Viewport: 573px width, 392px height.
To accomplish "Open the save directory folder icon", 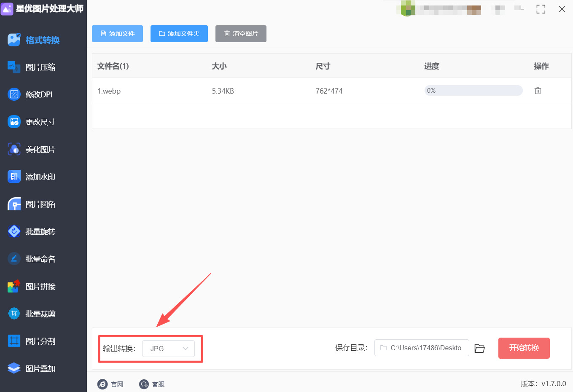I will pos(479,348).
